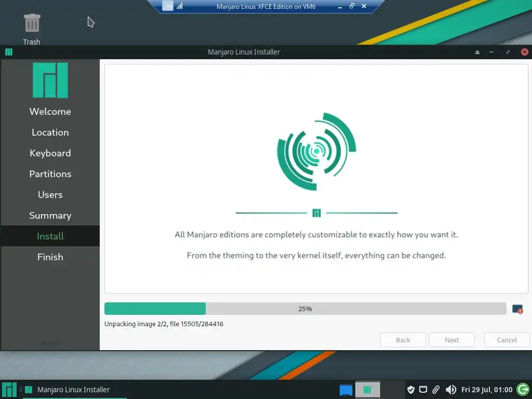The width and height of the screenshot is (532, 399).
Task: Click the Back button
Action: 403,340
